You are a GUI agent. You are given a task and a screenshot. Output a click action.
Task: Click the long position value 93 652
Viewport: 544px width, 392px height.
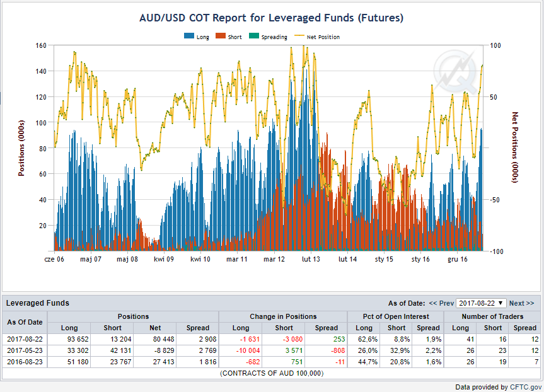(78, 339)
